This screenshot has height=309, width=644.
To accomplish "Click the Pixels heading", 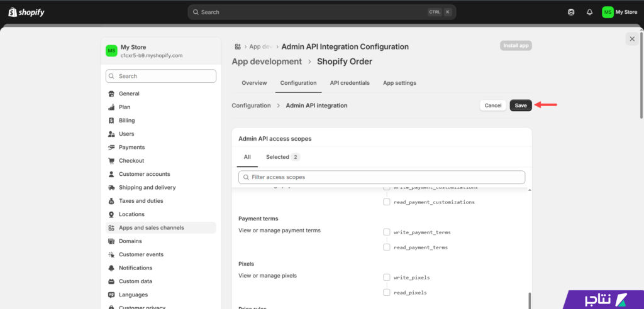I will coord(246,264).
